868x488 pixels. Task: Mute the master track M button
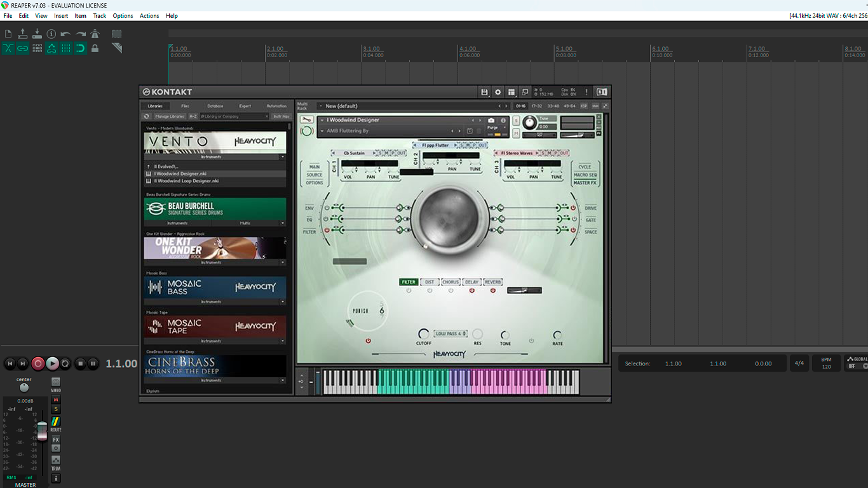coord(56,400)
